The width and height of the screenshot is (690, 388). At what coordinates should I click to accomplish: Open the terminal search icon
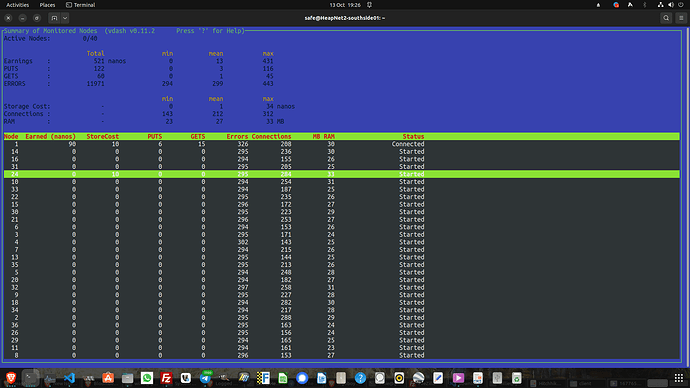click(x=666, y=18)
